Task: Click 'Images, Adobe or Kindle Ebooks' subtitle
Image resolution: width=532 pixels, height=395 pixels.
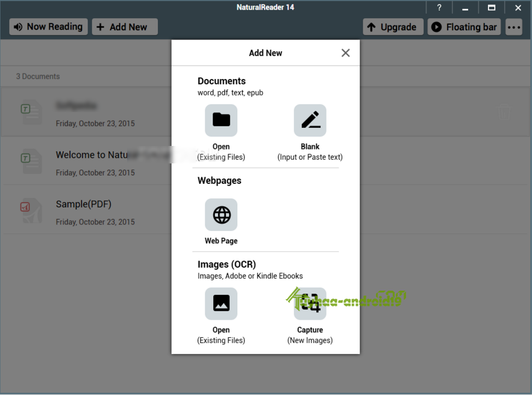Action: 250,276
